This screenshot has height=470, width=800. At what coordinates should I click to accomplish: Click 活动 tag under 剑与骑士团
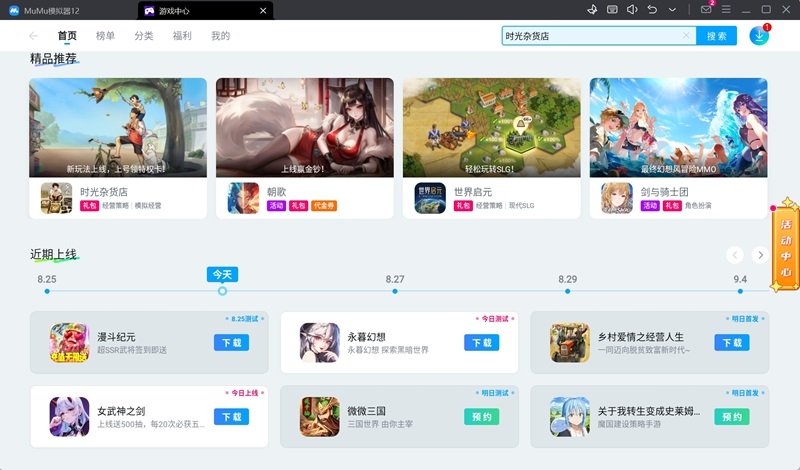[650, 206]
